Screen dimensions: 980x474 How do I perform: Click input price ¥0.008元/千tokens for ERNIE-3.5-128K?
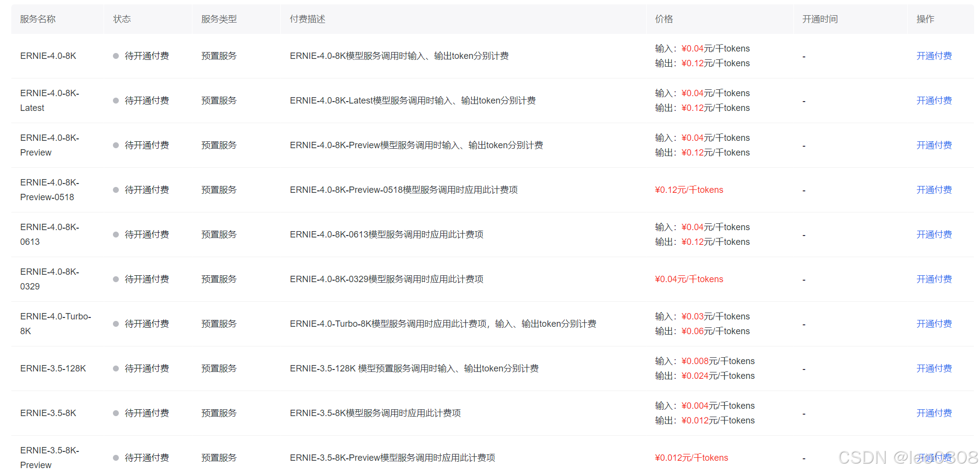(x=718, y=361)
